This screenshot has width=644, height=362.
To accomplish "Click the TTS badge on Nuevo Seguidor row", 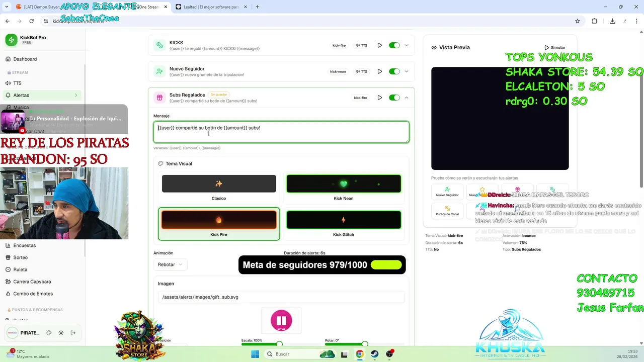I will (x=361, y=71).
